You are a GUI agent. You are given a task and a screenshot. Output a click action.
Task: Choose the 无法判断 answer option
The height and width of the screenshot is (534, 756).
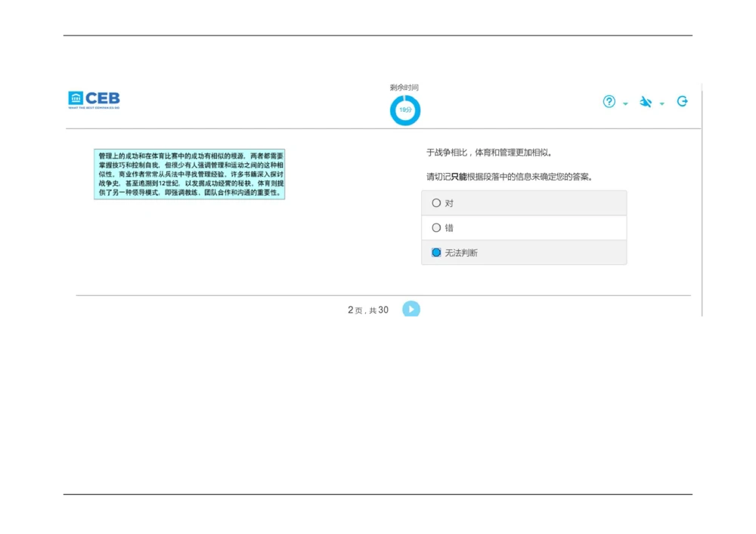pos(436,252)
